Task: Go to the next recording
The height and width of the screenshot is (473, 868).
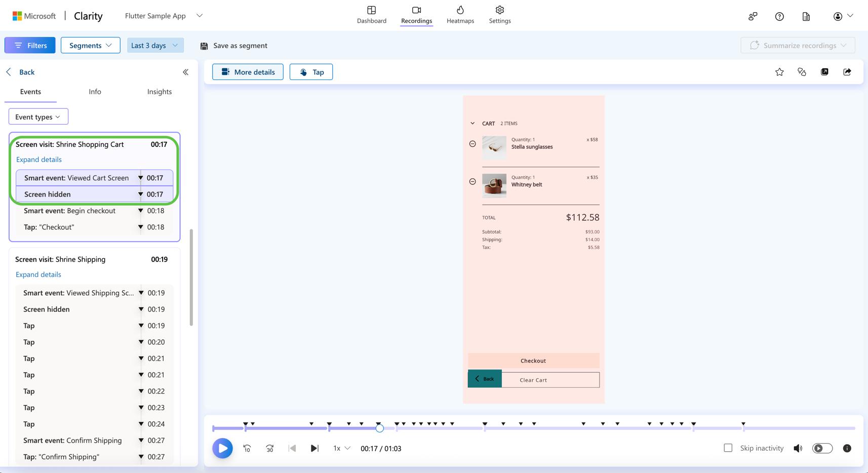Action: [314, 448]
